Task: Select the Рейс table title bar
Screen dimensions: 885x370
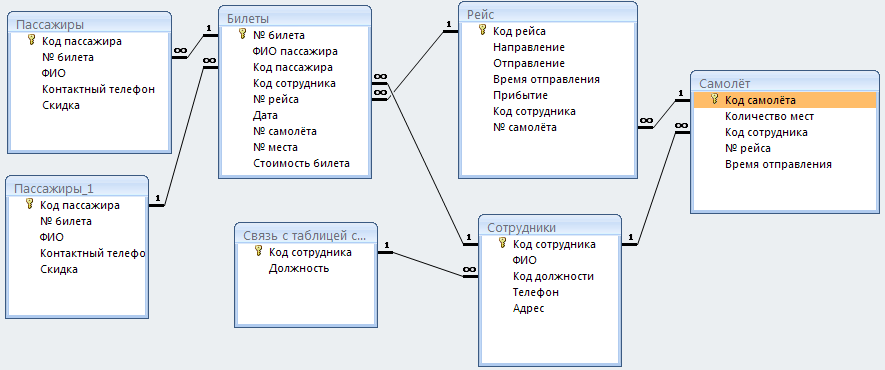Action: (547, 14)
